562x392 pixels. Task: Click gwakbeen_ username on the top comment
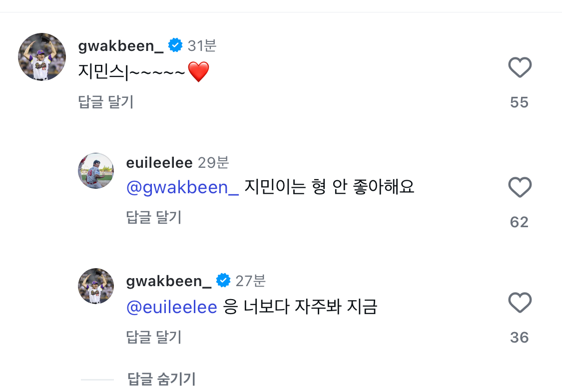click(120, 45)
